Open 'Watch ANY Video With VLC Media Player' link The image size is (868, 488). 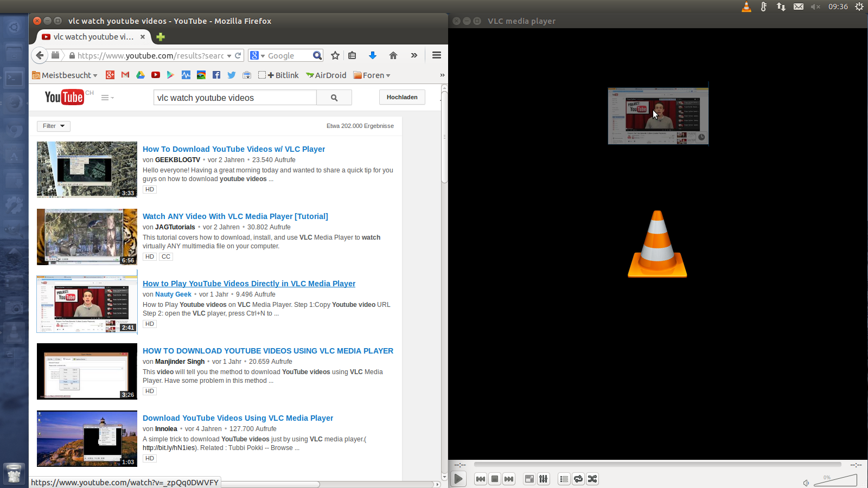pyautogui.click(x=235, y=216)
